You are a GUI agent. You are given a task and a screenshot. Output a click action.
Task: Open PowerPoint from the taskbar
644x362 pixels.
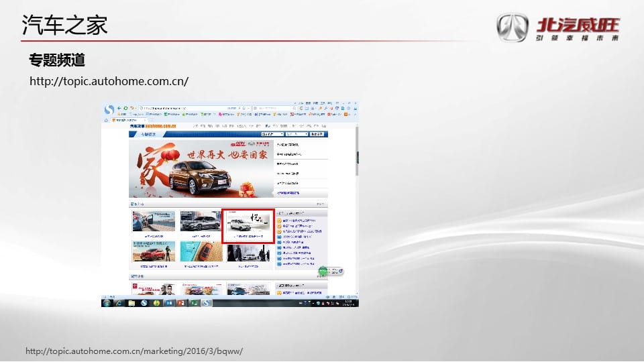(x=181, y=303)
